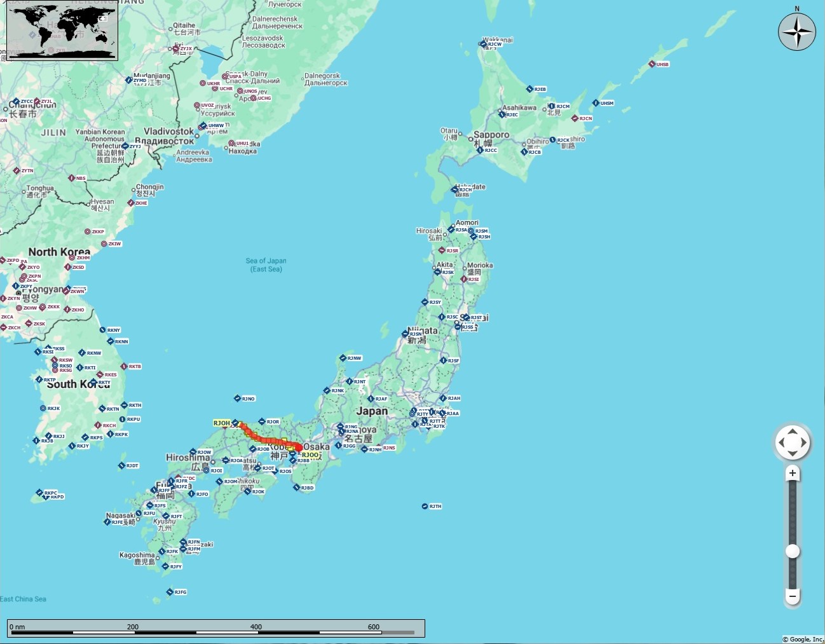Pan the map up with the top arrow
Screen dimensions: 825x644
[x=793, y=431]
